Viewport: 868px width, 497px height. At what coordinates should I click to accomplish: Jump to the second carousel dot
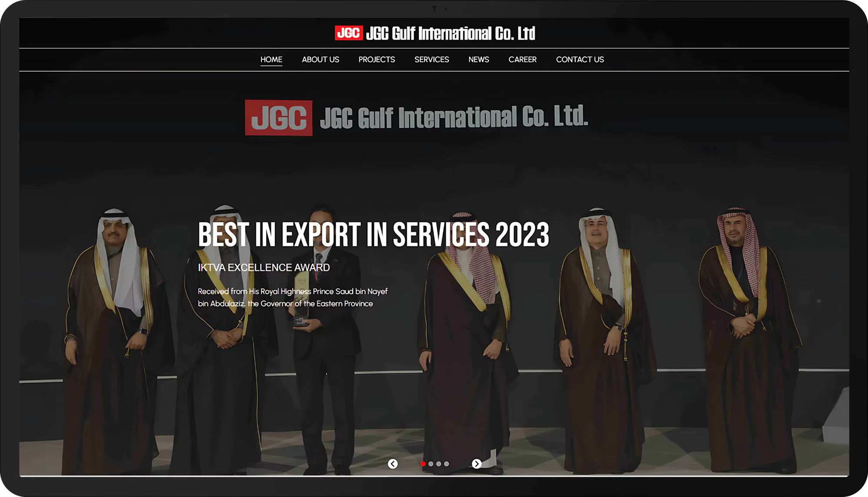pos(431,464)
